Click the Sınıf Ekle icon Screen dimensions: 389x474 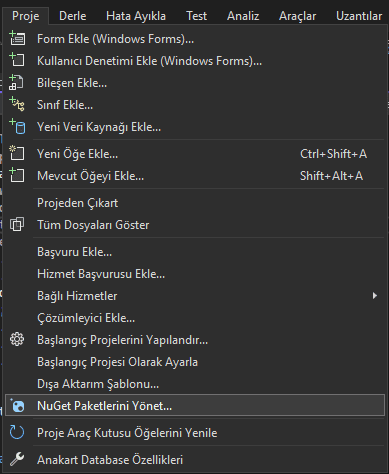tap(17, 104)
